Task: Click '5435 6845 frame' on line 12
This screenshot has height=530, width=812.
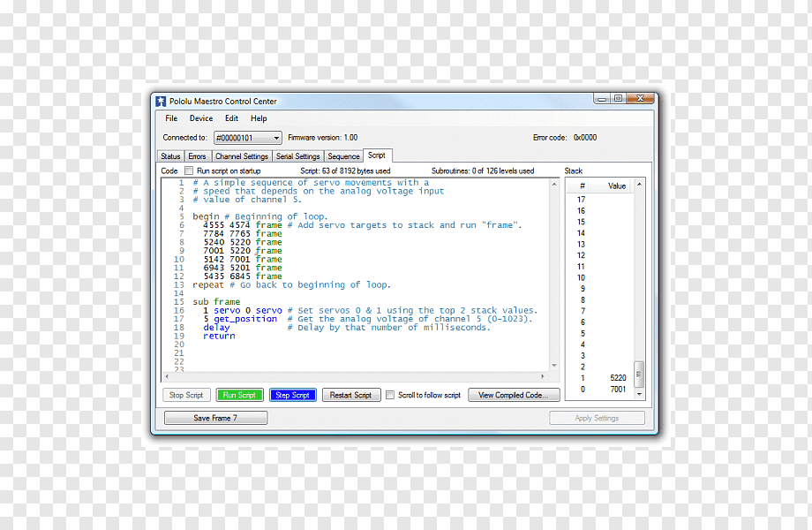Action: (243, 276)
